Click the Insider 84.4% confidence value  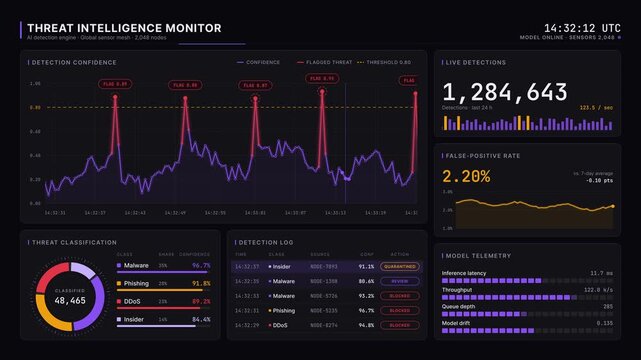point(201,320)
